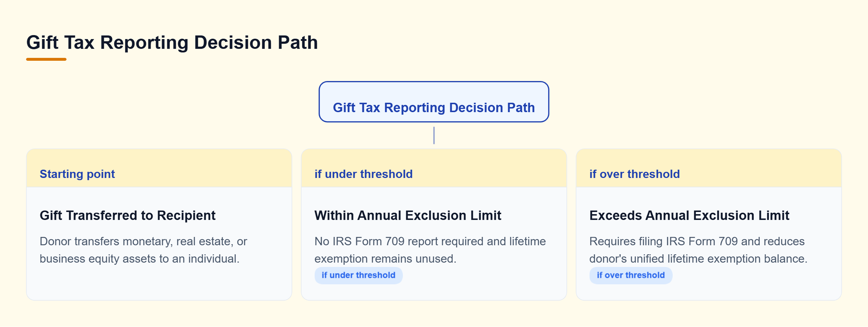Click the large black page heading at top
This screenshot has height=327, width=868.
point(172,42)
